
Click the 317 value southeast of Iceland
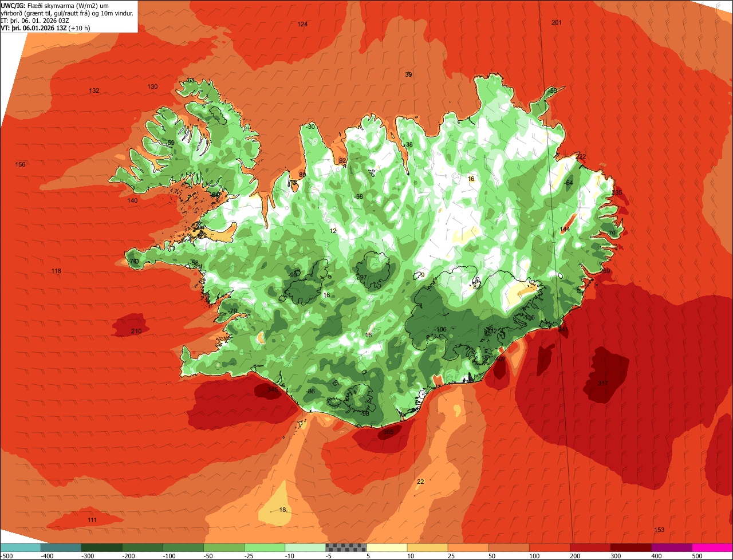pyautogui.click(x=602, y=383)
